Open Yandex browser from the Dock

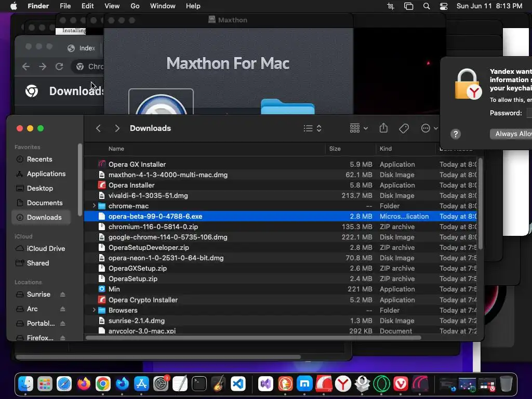pos(343,384)
